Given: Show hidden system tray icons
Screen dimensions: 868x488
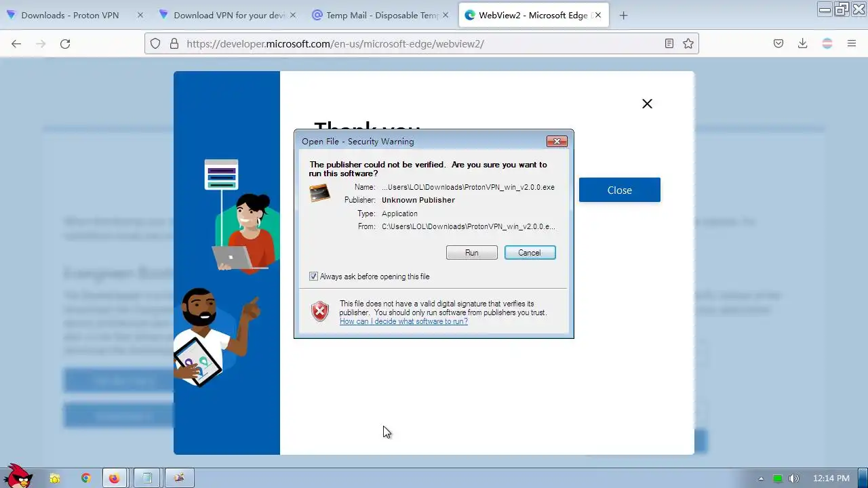Looking at the screenshot, I should click(760, 479).
